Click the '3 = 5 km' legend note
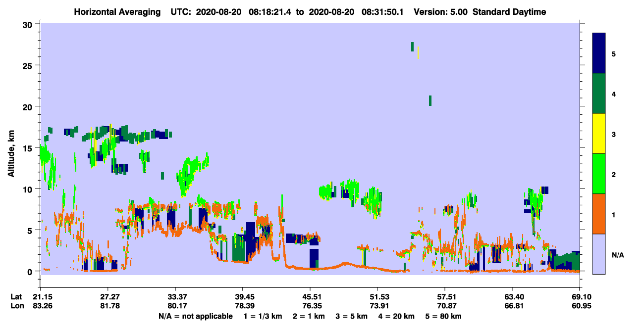The width and height of the screenshot is (644, 330). click(x=352, y=316)
